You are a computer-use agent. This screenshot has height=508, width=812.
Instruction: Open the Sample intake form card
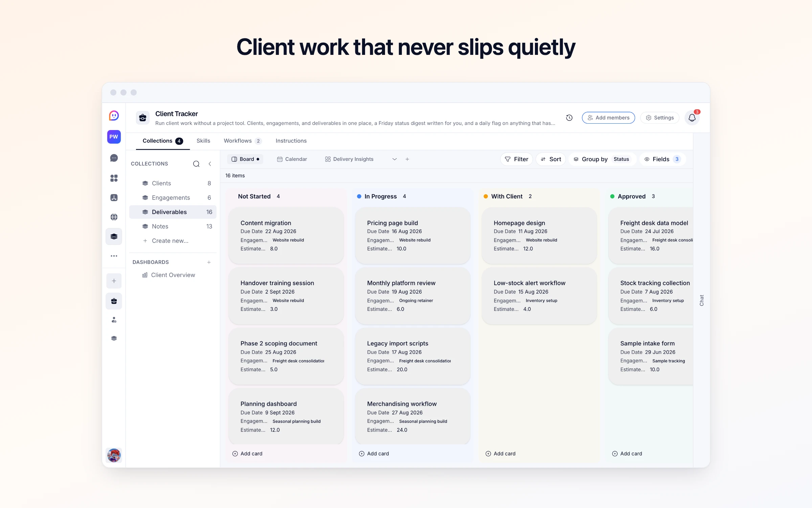651,356
